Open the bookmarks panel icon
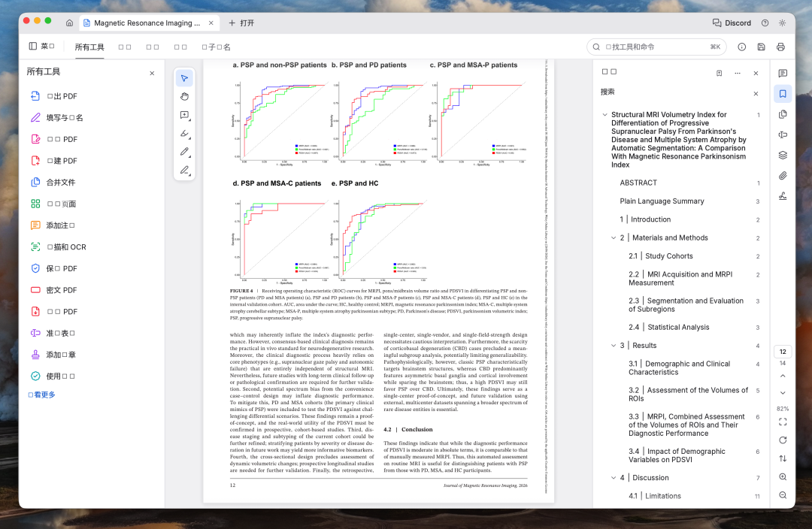812x529 pixels. pos(783,94)
